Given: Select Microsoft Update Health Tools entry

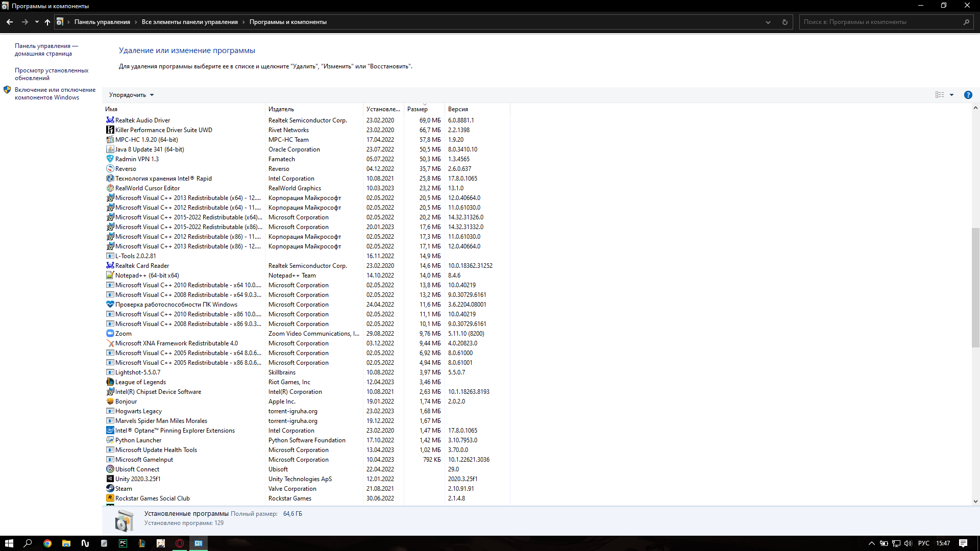Looking at the screenshot, I should coord(306,449).
